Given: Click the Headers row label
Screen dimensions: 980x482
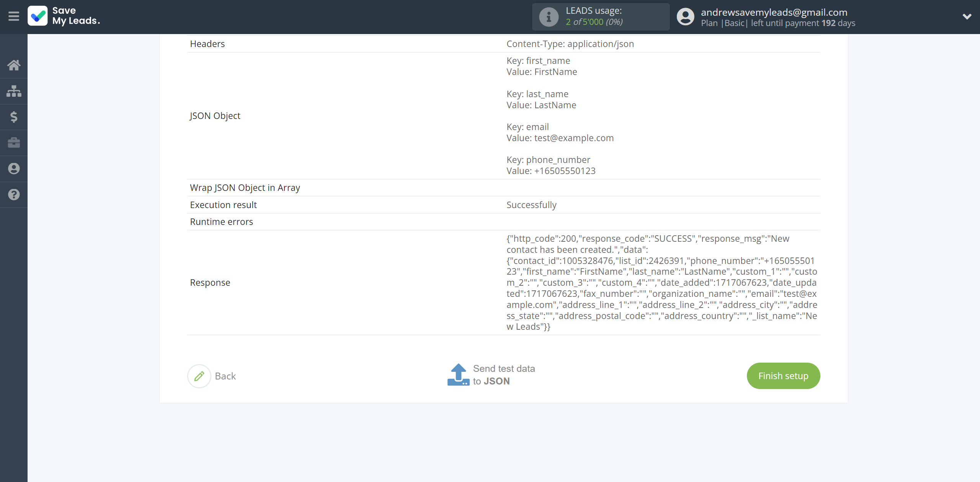Looking at the screenshot, I should point(207,44).
